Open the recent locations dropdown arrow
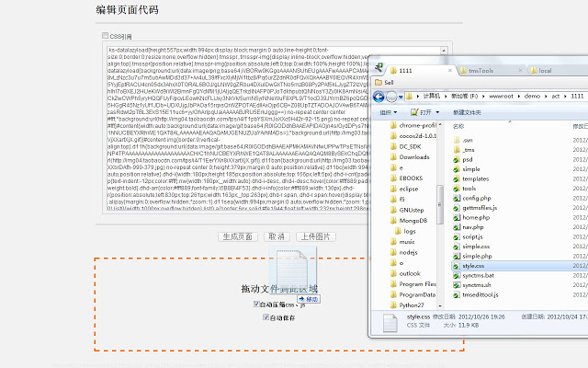Image resolution: width=588 pixels, height=368 pixels. 401,97
